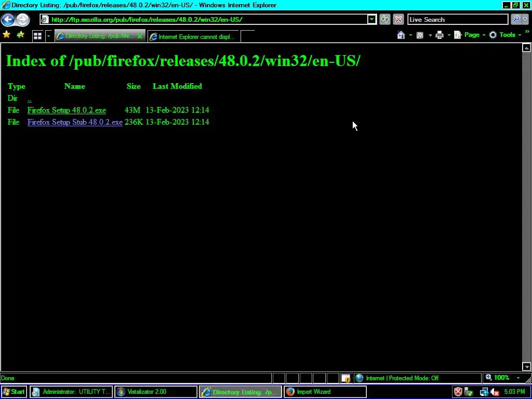Click the page icon in the address bar
The width and height of the screenshot is (532, 399).
tap(45, 20)
